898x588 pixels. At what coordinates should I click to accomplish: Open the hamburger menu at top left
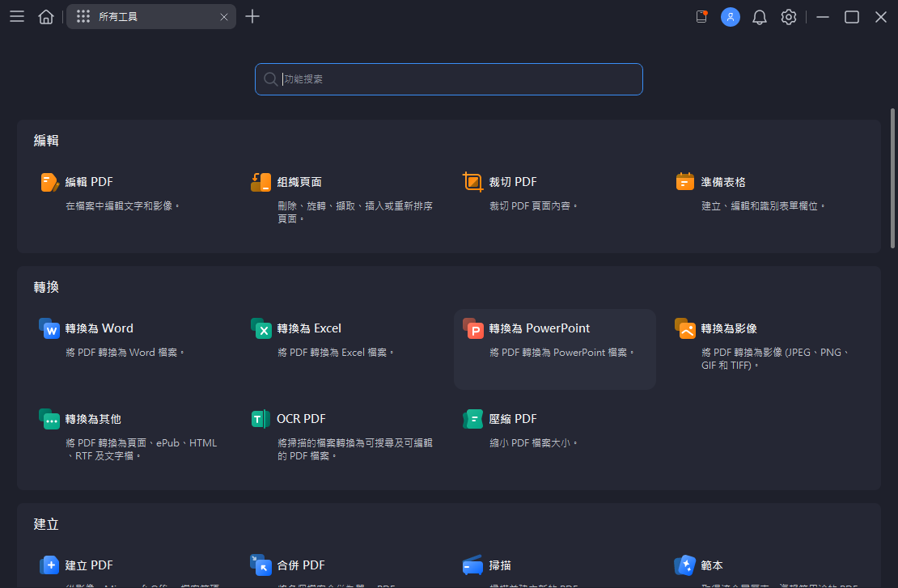[17, 17]
